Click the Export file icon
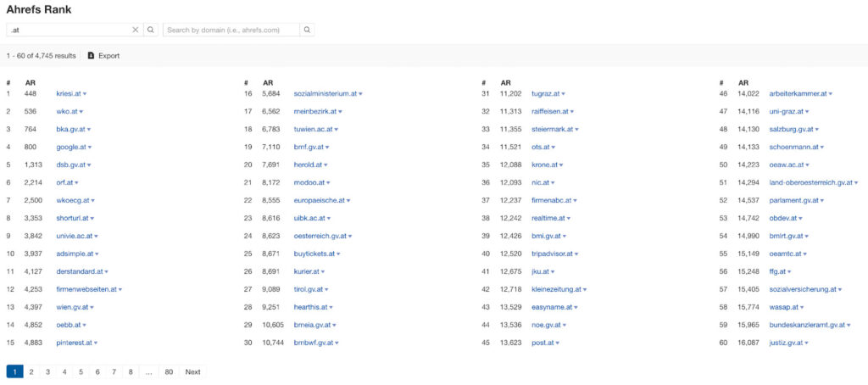The height and width of the screenshot is (385, 868). click(92, 56)
